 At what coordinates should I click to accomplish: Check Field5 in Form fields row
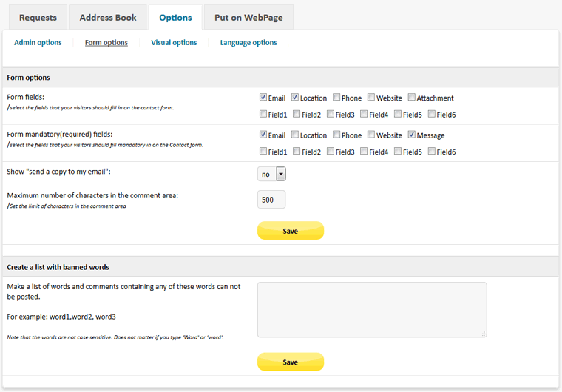[x=398, y=114]
